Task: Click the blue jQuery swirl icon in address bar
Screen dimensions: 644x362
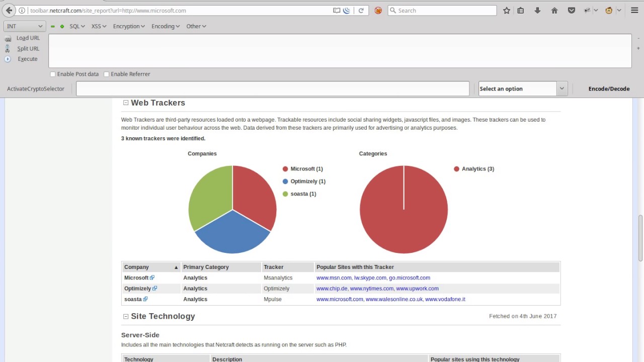Action: tap(347, 11)
